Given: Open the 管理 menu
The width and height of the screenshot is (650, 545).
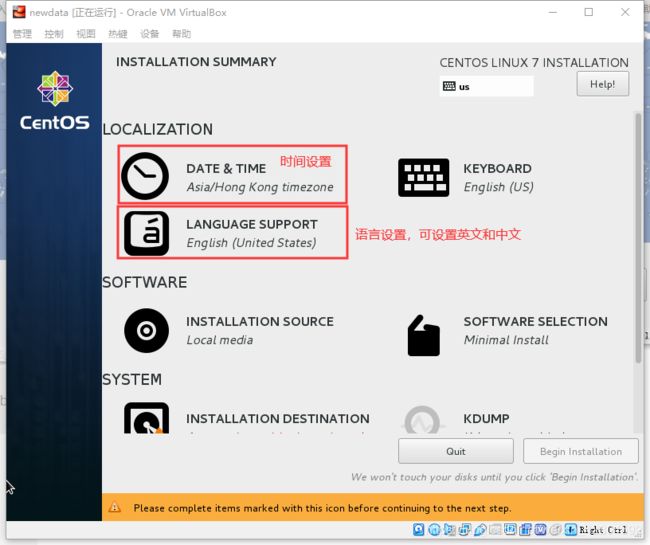Looking at the screenshot, I should click(x=22, y=34).
